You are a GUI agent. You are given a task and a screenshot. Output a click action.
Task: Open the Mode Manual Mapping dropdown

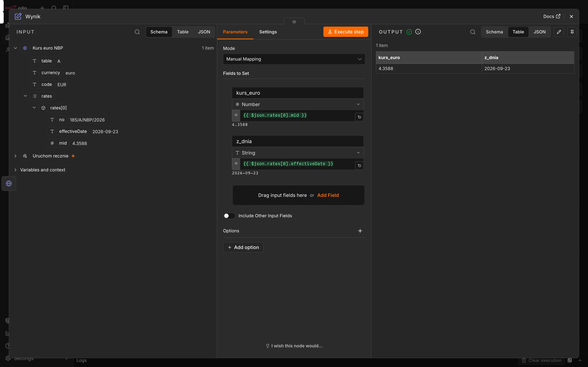(294, 59)
